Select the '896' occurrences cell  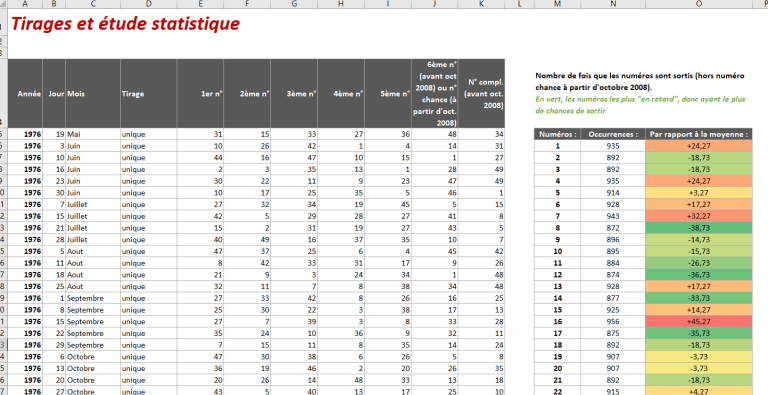click(613, 240)
